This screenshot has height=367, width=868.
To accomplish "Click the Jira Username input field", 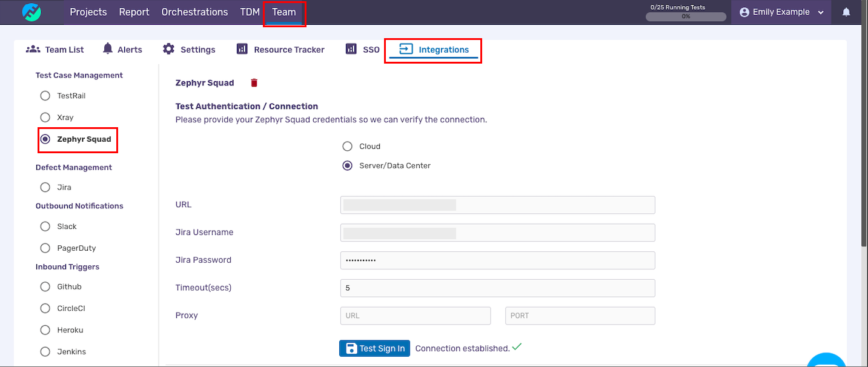I will click(x=498, y=233).
